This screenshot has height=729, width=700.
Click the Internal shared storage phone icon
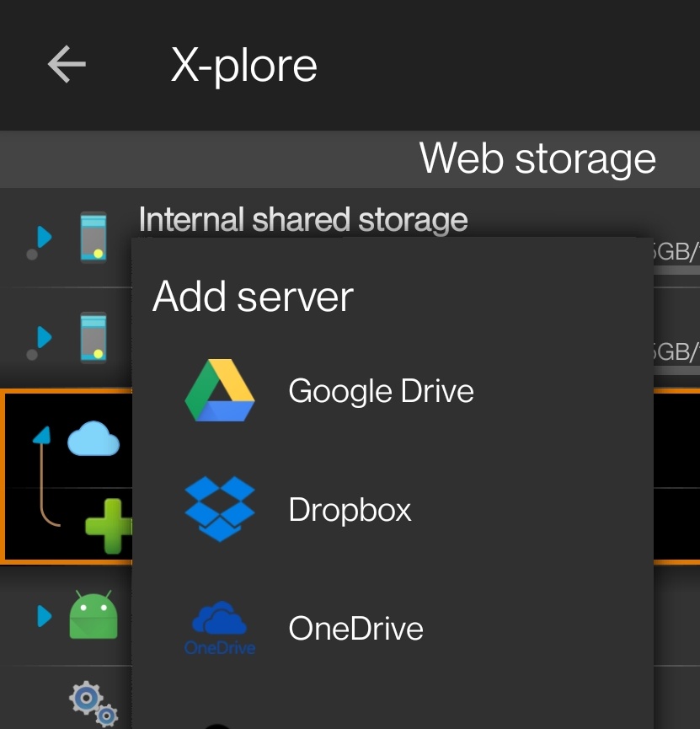tap(94, 238)
